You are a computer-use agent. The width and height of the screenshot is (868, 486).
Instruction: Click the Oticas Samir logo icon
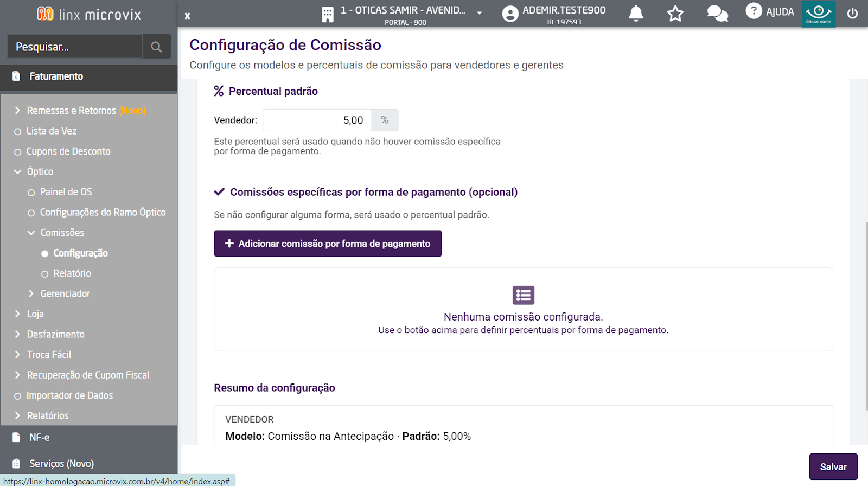[819, 14]
